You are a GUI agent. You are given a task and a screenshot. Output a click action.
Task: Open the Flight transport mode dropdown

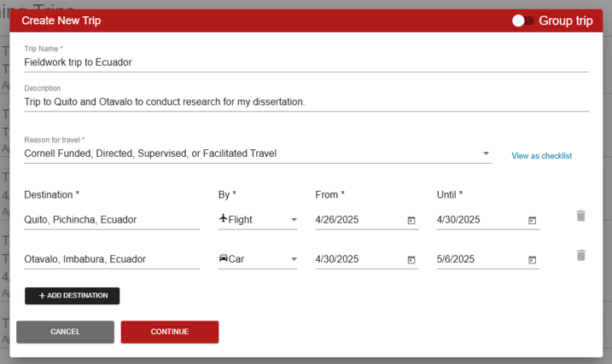[258, 220]
